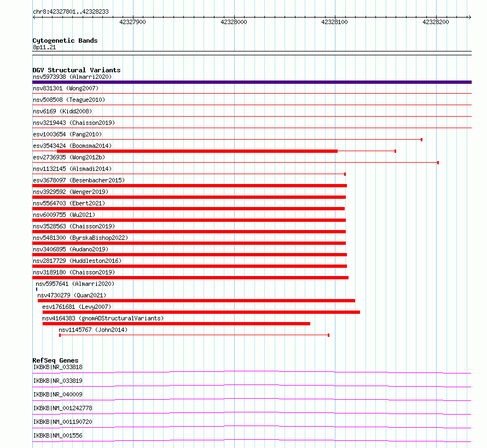This screenshot has width=487, height=448.
Task: Open the nsv6169 (Kidd2008) variant entry
Action: tap(62, 111)
